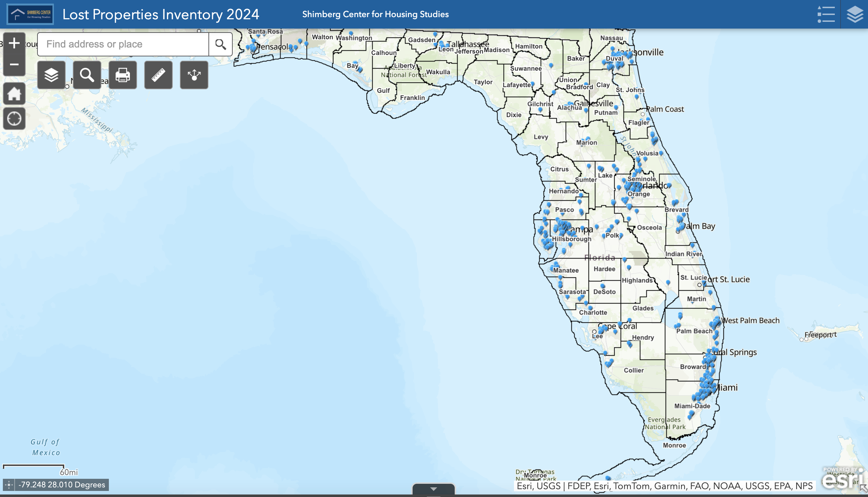Open the Layer List in header
The image size is (868, 497).
click(x=855, y=14)
